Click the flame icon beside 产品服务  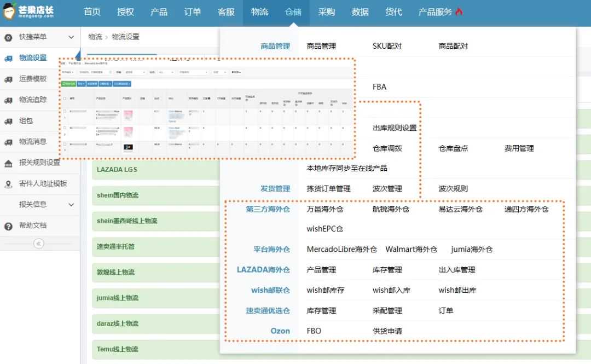pyautogui.click(x=459, y=11)
